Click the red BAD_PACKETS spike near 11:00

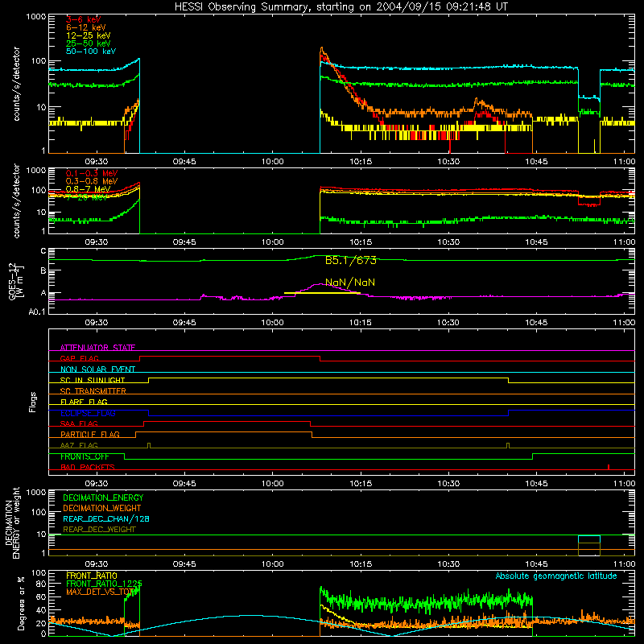[x=609, y=467]
